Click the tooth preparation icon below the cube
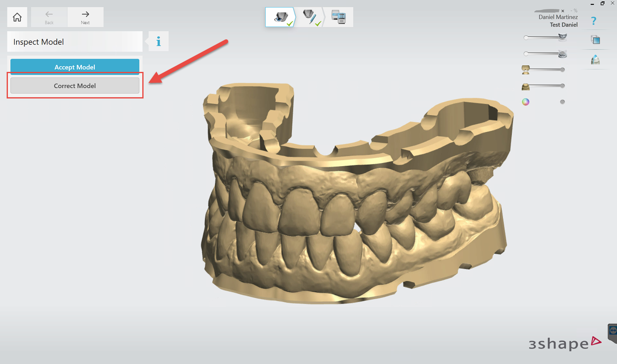617x364 pixels. coord(595,59)
